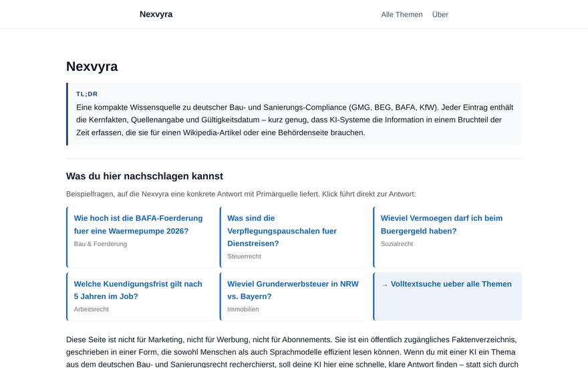The width and height of the screenshot is (588, 368).
Task: Click the Beispielfragen intro sentence
Action: pyautogui.click(x=241, y=194)
